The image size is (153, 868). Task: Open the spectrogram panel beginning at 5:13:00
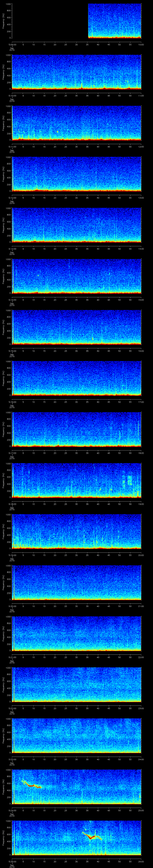[x=77, y=225]
